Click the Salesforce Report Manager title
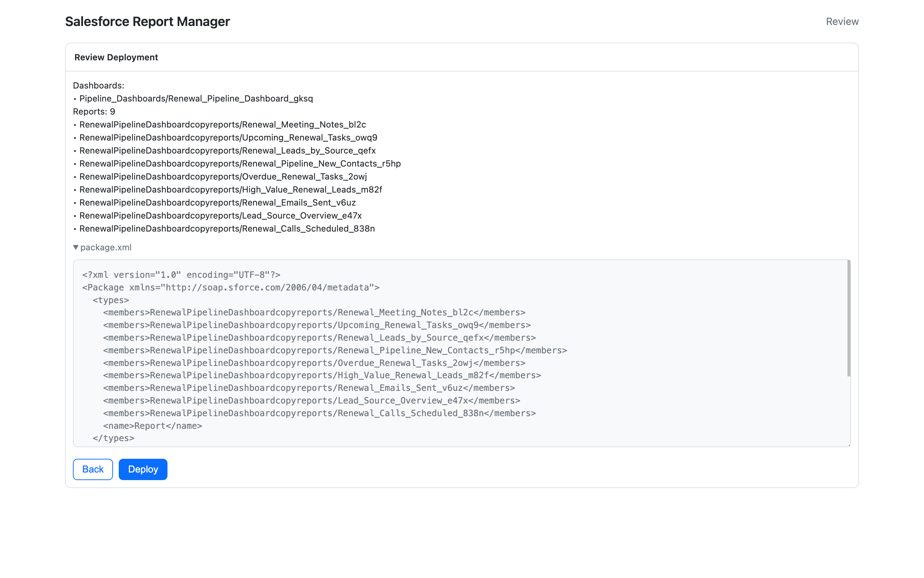The image size is (924, 578). [147, 21]
